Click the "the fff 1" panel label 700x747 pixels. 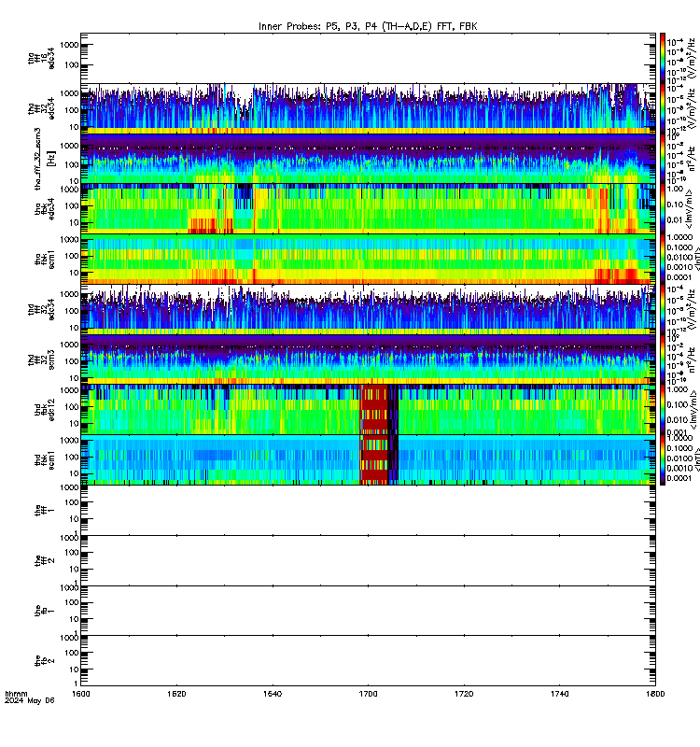click(45, 511)
